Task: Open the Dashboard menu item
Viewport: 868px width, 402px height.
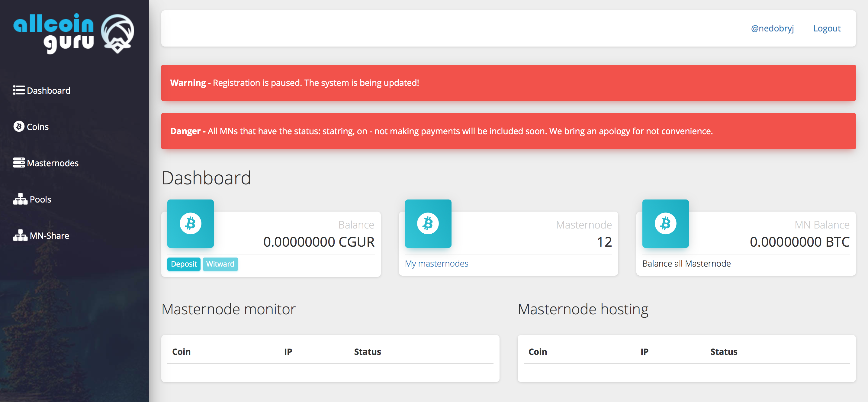Action: (42, 90)
